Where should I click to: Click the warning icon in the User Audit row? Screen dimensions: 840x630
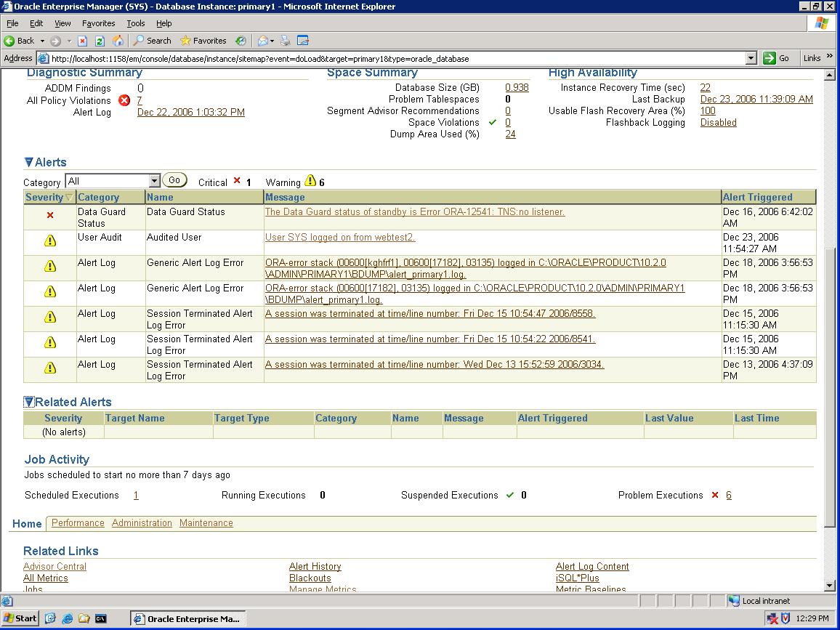[x=50, y=241]
